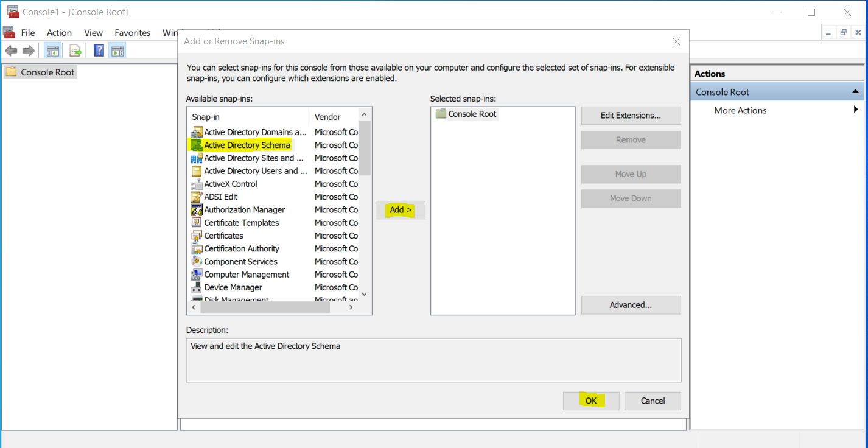Click horizontal scrollbar right arrow in snap-in list
The width and height of the screenshot is (868, 448).
351,308
